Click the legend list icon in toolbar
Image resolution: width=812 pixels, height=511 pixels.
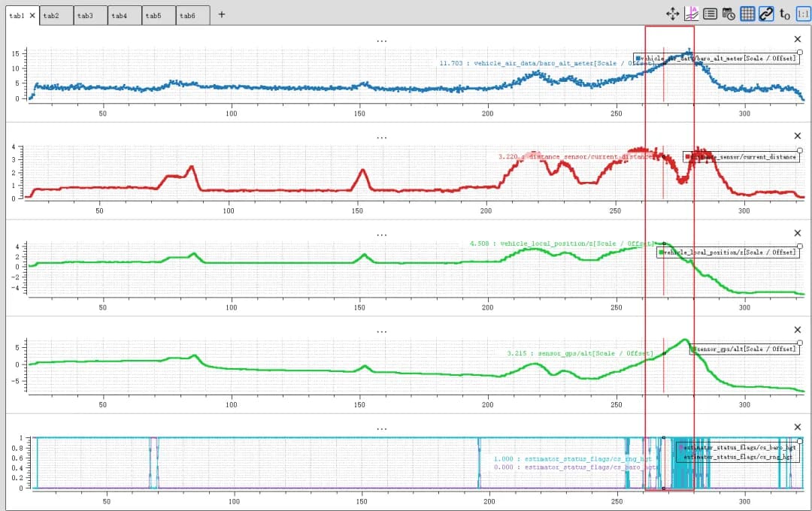pyautogui.click(x=710, y=14)
